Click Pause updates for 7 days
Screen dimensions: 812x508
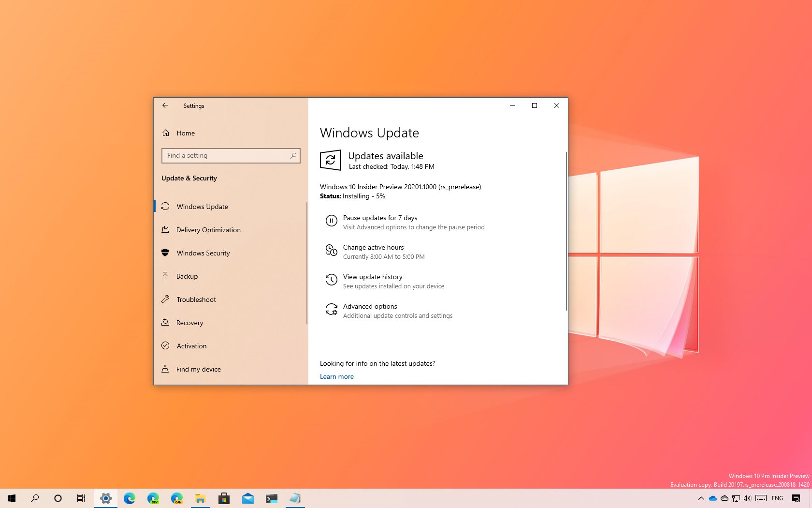coord(380,218)
